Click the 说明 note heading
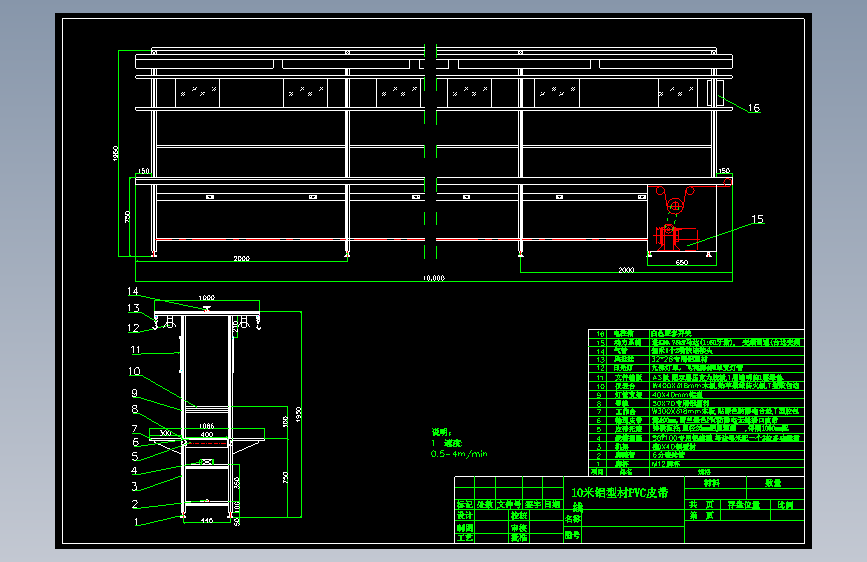Screen dimensions: 867x562 click(441, 431)
